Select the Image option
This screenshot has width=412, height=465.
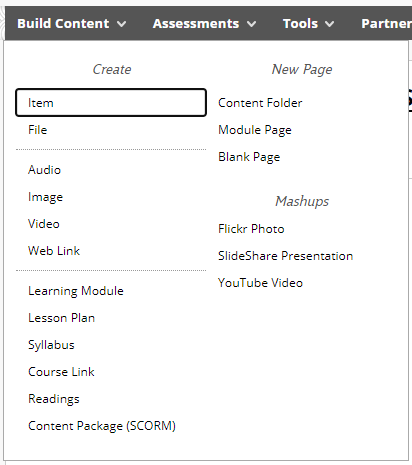pos(45,197)
